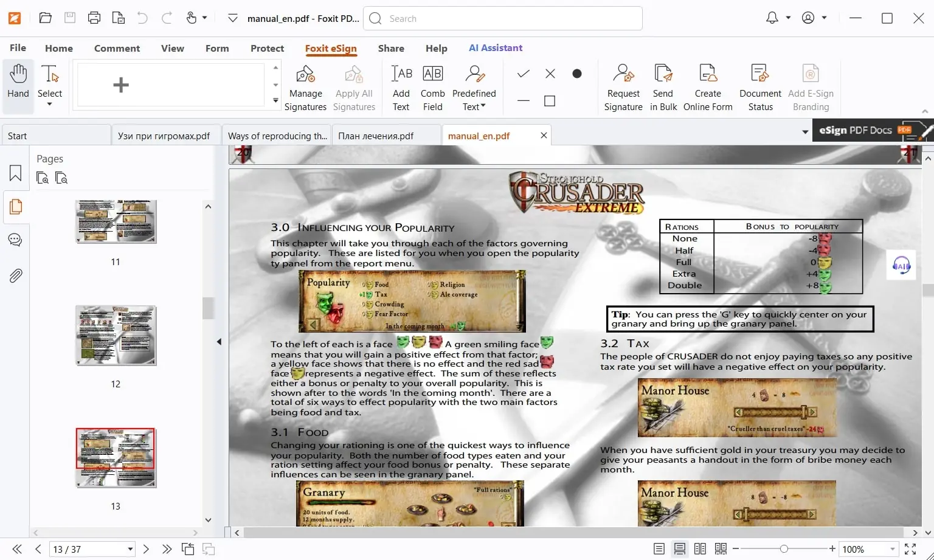Open the zoom level dropdown
934x560 pixels.
[x=893, y=549]
